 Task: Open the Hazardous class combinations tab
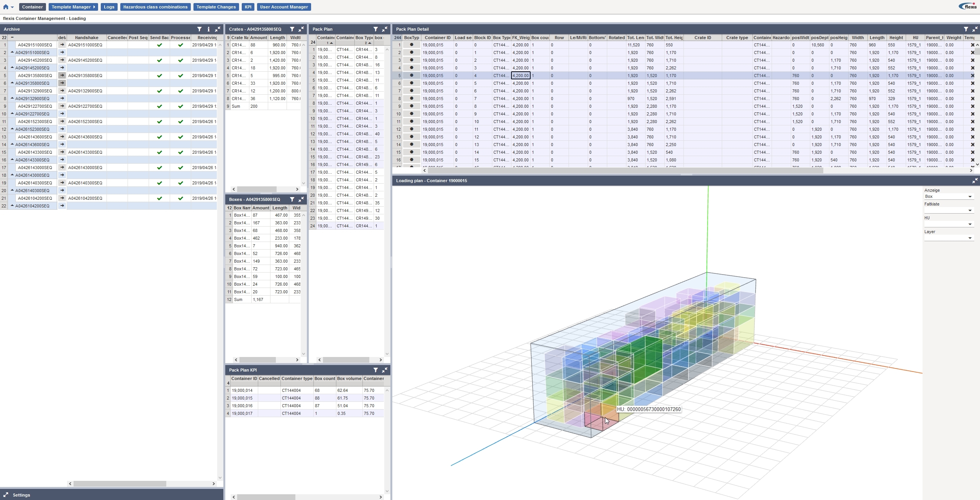point(155,7)
